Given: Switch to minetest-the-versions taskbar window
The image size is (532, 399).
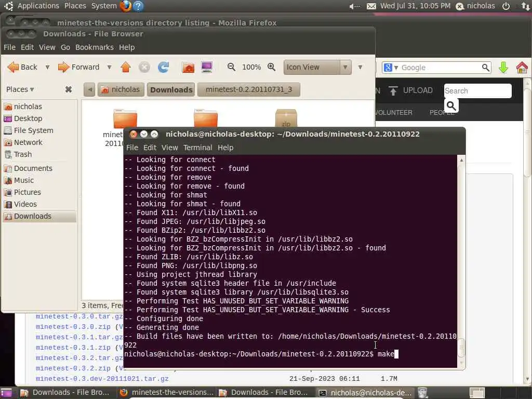Looking at the screenshot, I should (x=167, y=393).
